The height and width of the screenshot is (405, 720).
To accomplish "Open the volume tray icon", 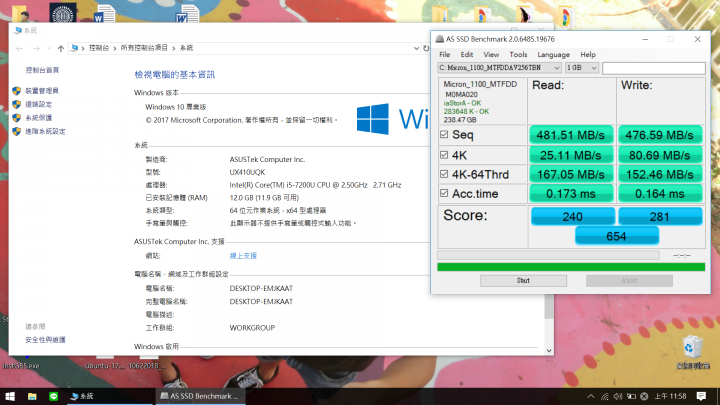I will click(618, 396).
